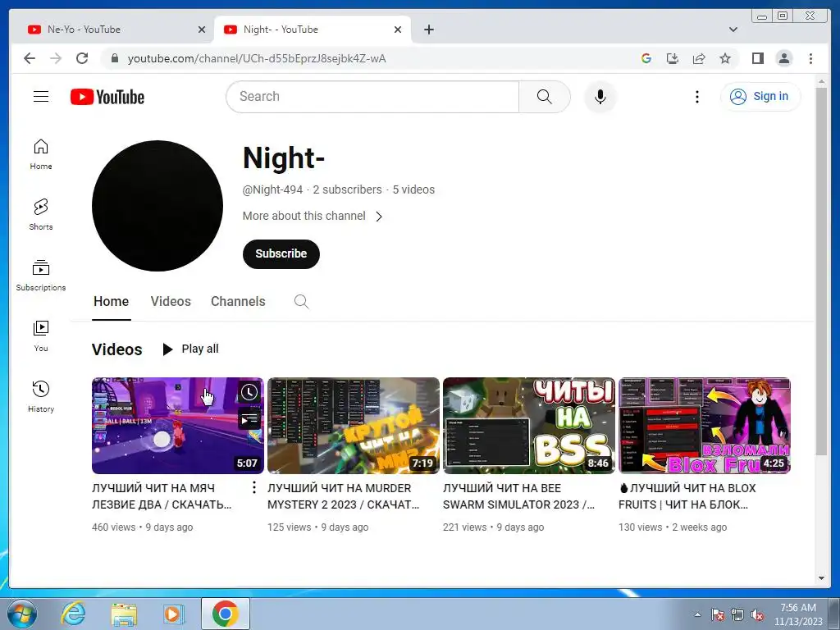The image size is (840, 630).
Task: Open Windows Explorer from taskbar
Action: pyautogui.click(x=124, y=614)
